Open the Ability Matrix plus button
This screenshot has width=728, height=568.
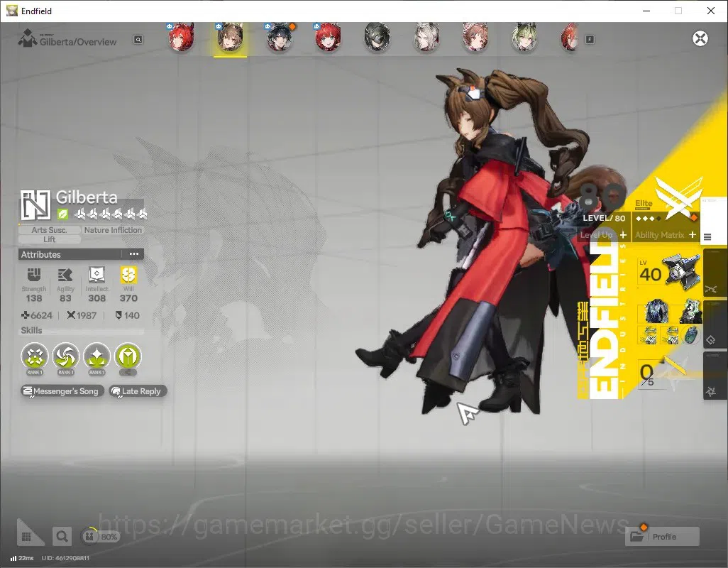(693, 235)
